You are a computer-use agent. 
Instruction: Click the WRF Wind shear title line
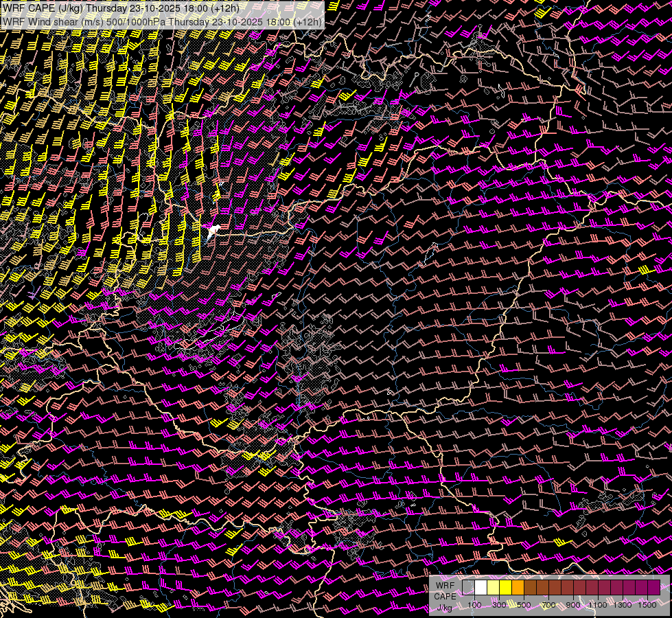[x=162, y=21]
